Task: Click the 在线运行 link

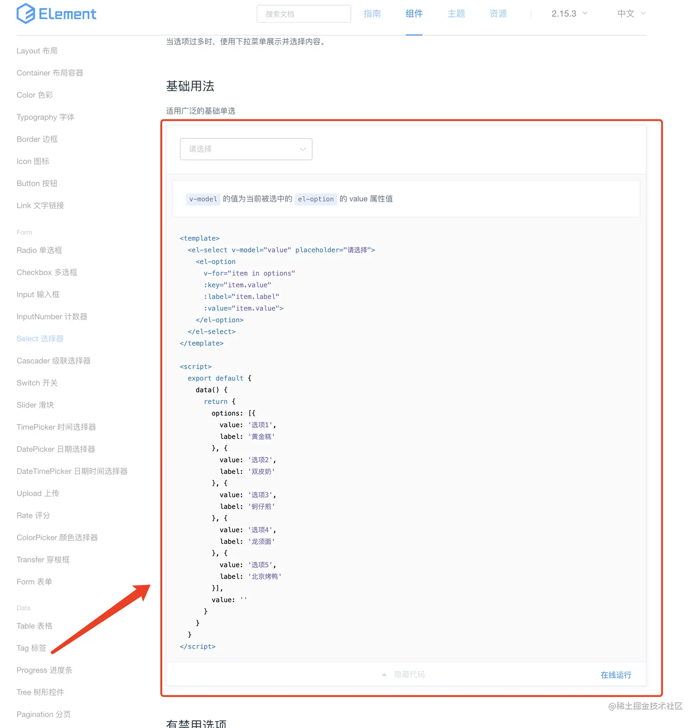Action: pos(616,675)
